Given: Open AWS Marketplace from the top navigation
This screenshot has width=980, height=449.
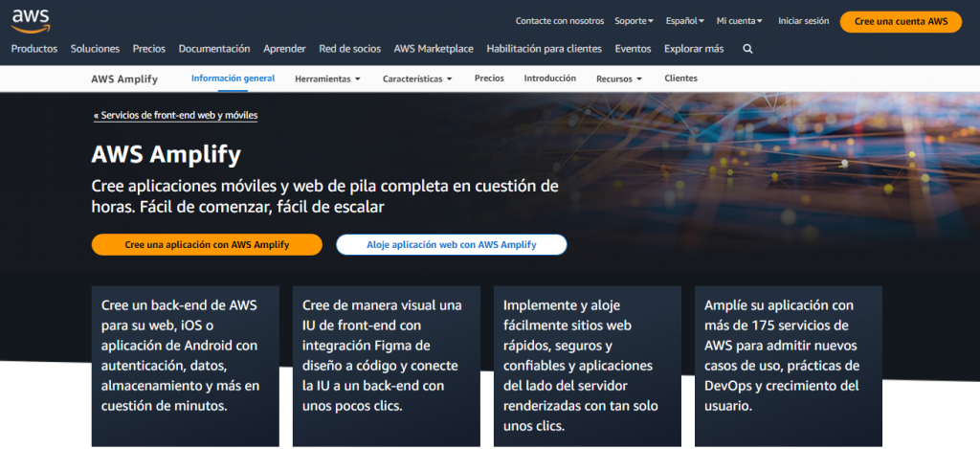Looking at the screenshot, I should [x=433, y=49].
